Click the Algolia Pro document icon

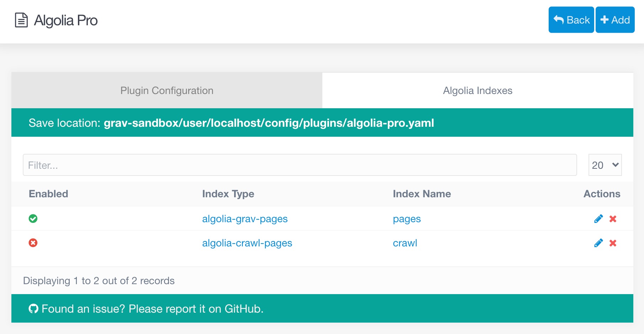coord(21,20)
